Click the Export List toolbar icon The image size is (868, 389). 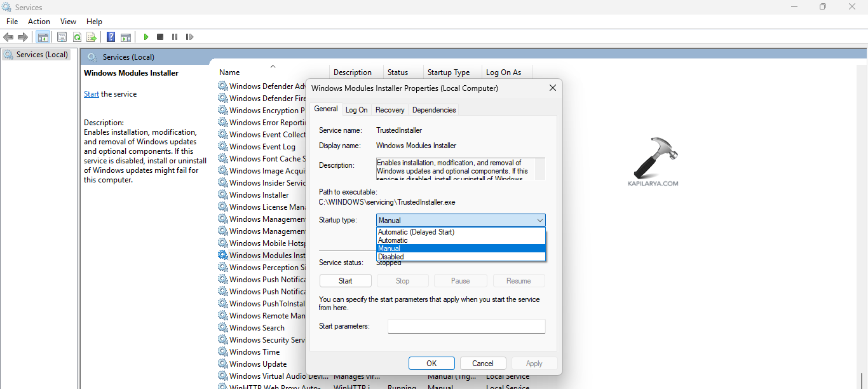92,38
